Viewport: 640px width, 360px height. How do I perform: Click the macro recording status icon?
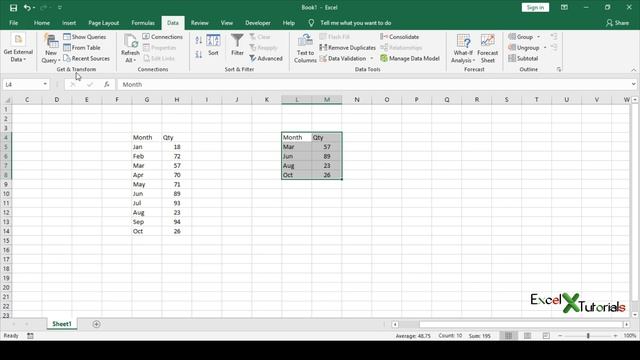point(30,336)
